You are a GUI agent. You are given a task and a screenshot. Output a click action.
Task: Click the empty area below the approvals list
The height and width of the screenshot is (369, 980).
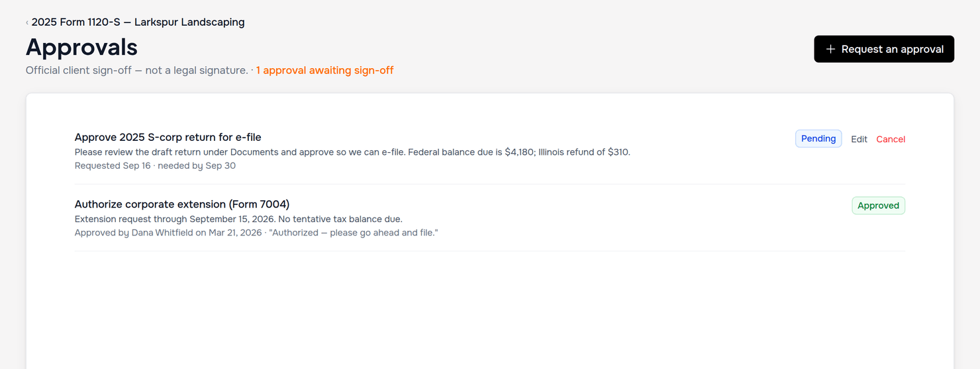[490, 311]
